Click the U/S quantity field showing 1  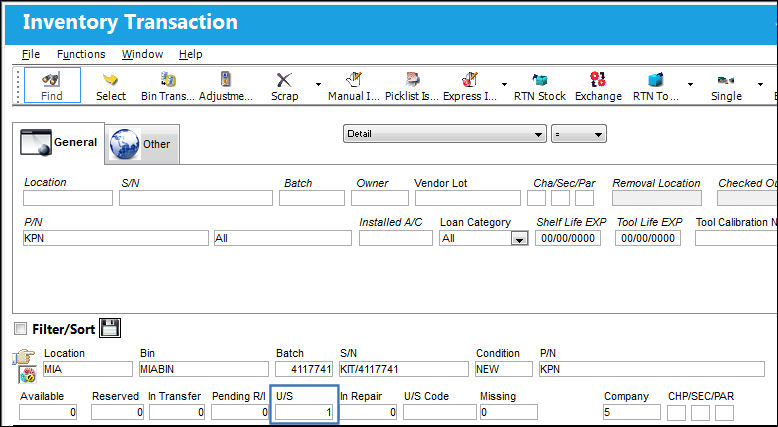point(304,412)
